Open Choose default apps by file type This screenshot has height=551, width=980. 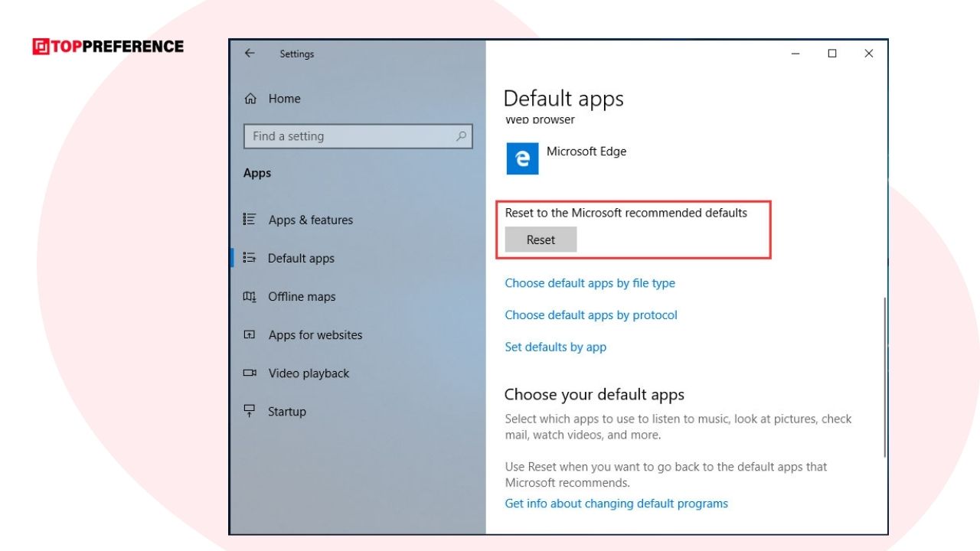[590, 283]
